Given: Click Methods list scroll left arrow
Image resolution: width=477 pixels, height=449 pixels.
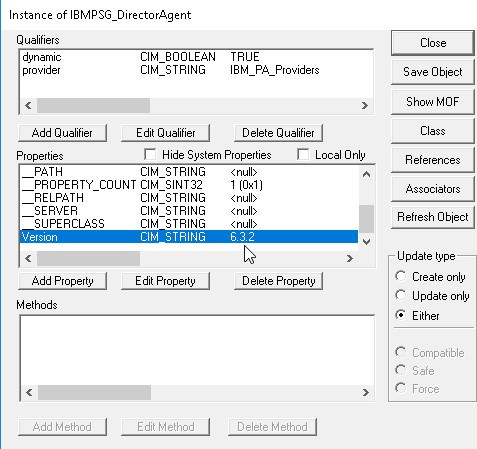Looking at the screenshot, I should point(29,393).
